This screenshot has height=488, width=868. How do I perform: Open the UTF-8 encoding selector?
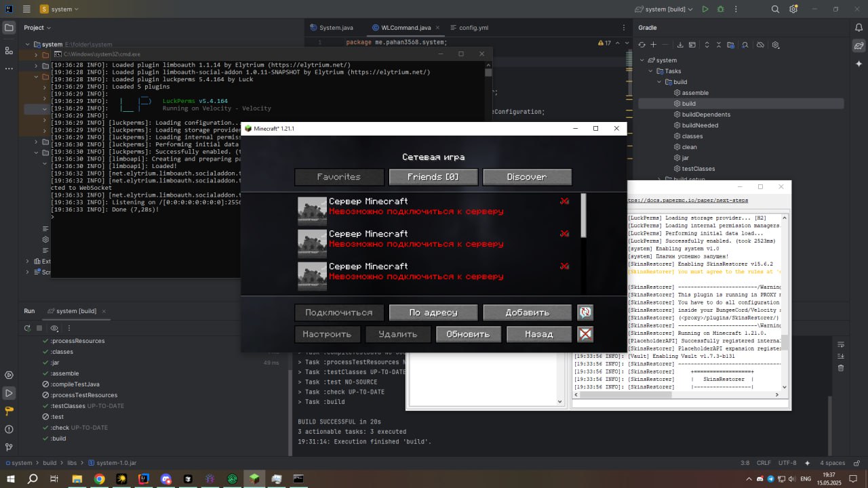tap(787, 463)
